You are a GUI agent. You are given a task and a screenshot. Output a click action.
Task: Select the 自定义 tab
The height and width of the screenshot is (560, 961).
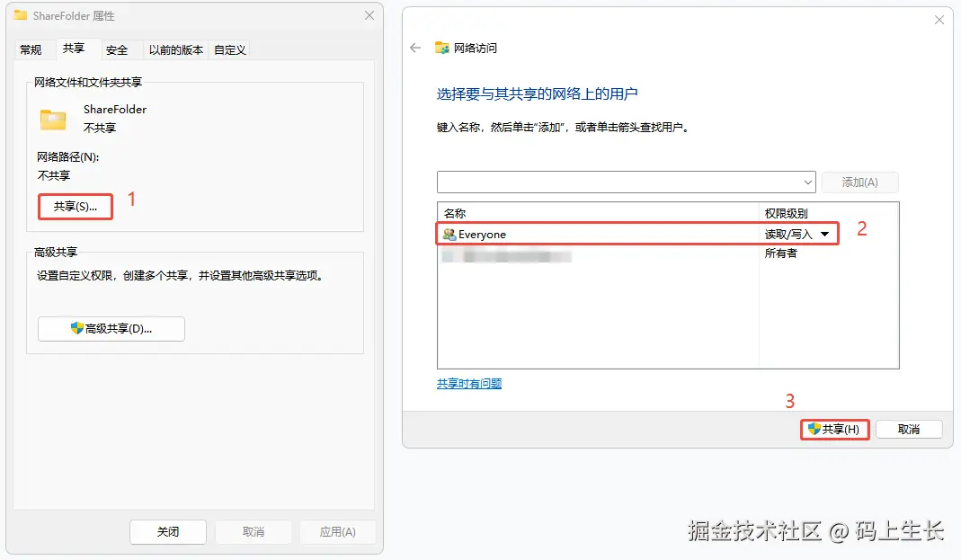pyautogui.click(x=230, y=50)
